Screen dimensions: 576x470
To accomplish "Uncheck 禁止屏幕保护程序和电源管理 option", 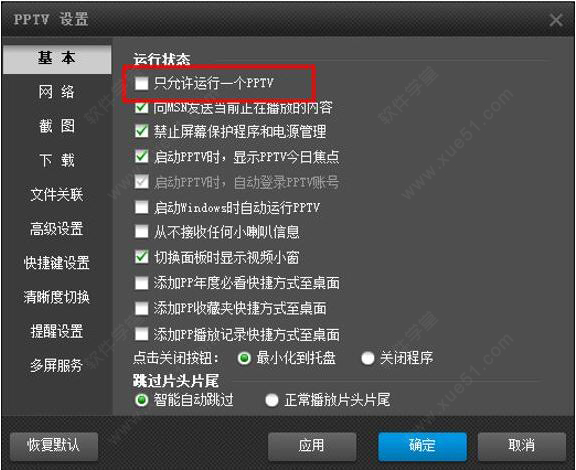I will [x=141, y=131].
